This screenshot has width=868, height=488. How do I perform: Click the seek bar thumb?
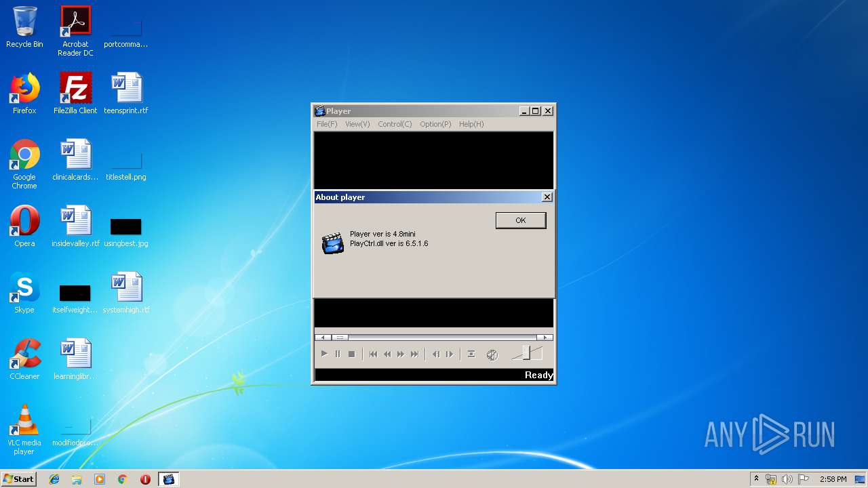coord(340,337)
